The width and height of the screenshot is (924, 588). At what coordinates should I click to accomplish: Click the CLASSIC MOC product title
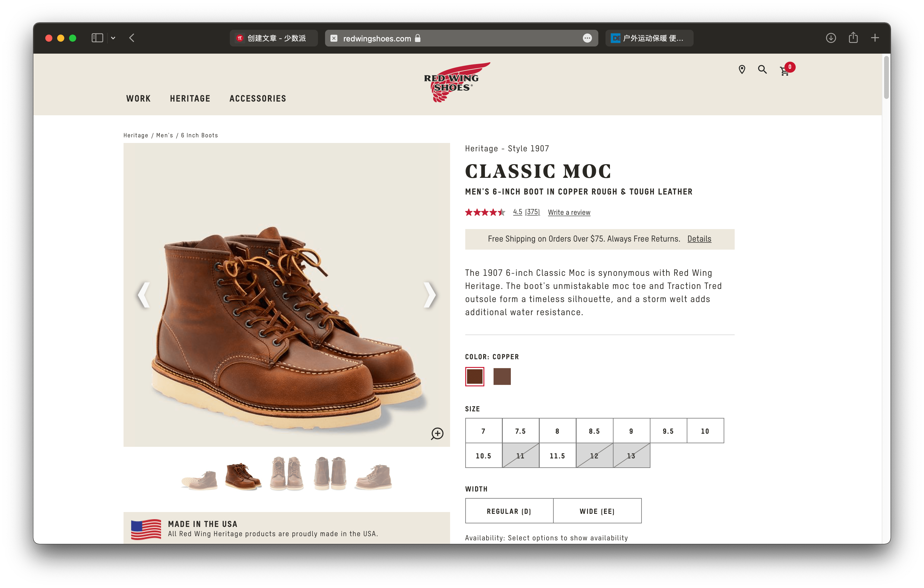click(538, 171)
